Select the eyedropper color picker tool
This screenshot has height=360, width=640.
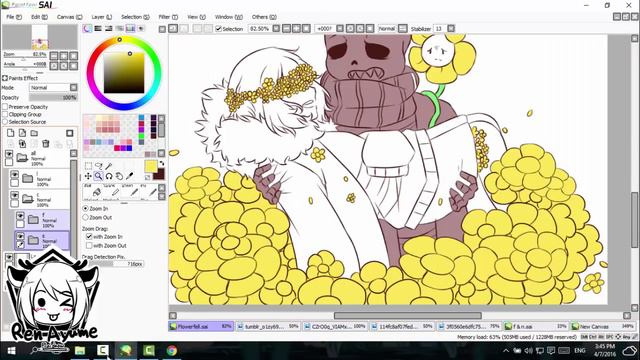(130, 176)
